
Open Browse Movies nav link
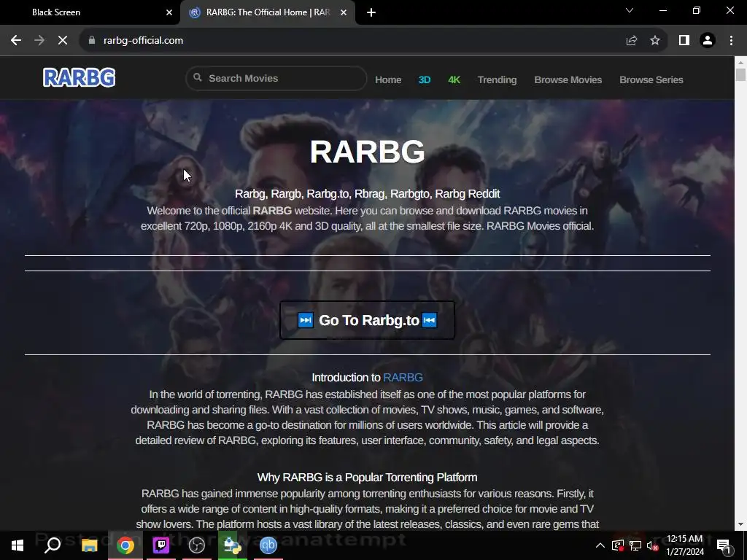568,79
